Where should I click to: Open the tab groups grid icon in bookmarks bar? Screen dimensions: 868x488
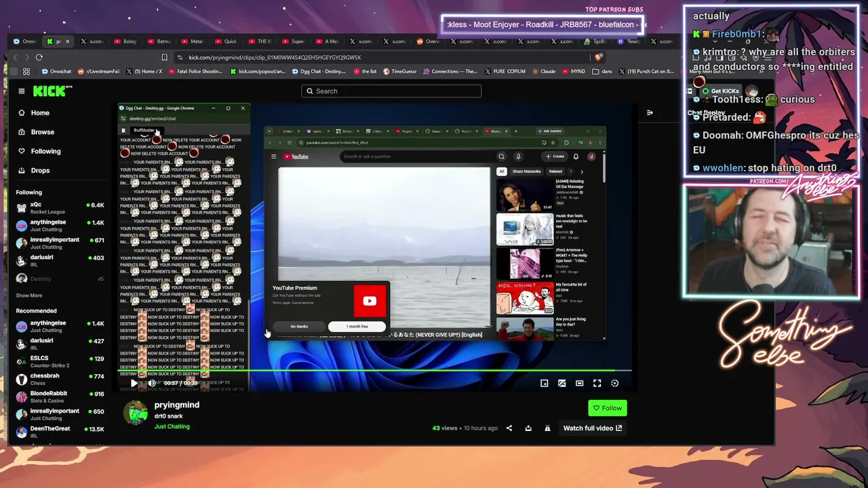click(x=26, y=71)
